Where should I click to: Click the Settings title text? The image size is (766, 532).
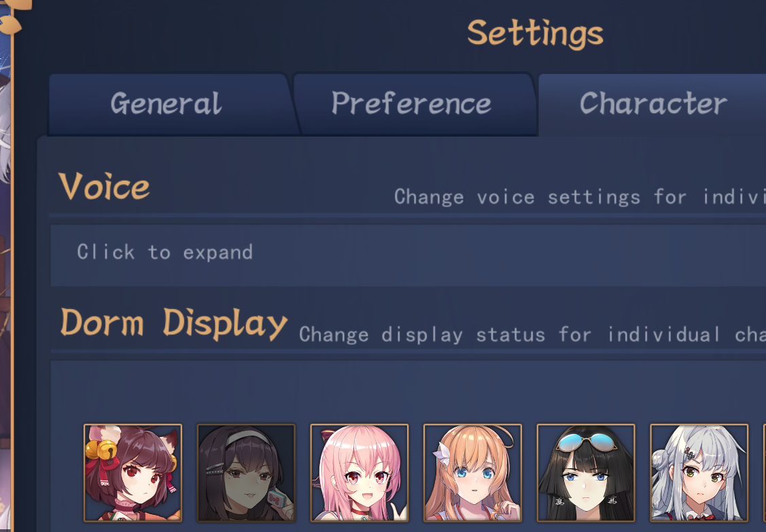tap(535, 33)
